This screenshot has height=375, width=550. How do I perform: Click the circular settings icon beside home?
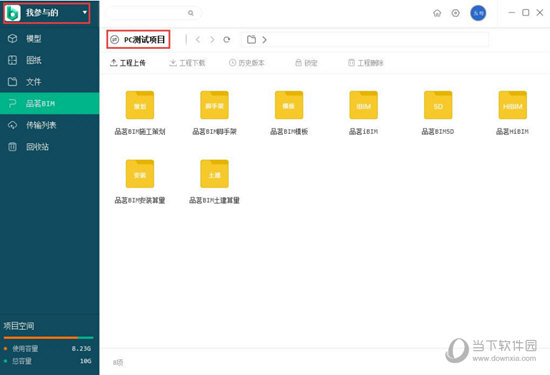tap(455, 13)
